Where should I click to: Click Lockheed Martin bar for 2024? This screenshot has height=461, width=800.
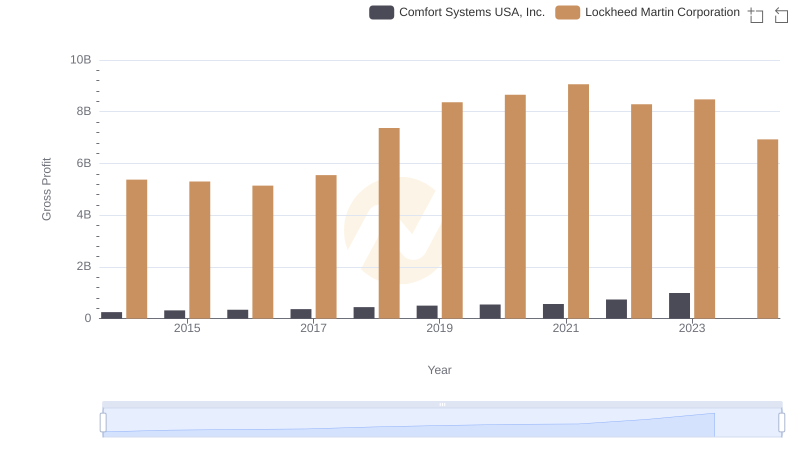767,229
